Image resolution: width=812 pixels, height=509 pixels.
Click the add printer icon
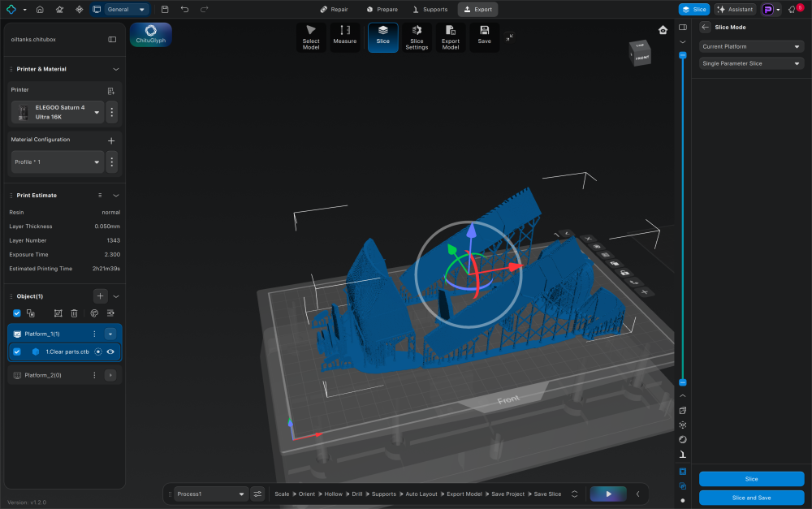point(110,91)
